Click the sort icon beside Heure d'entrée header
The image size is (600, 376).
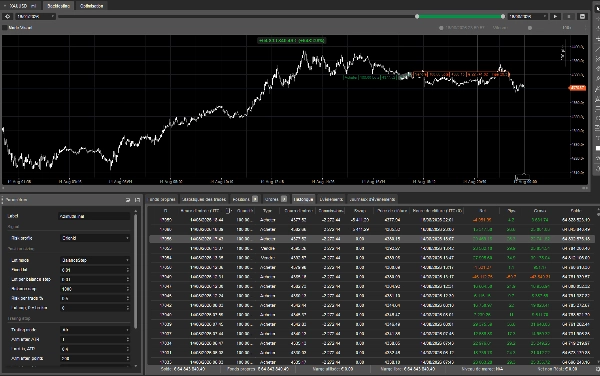pyautogui.click(x=228, y=211)
